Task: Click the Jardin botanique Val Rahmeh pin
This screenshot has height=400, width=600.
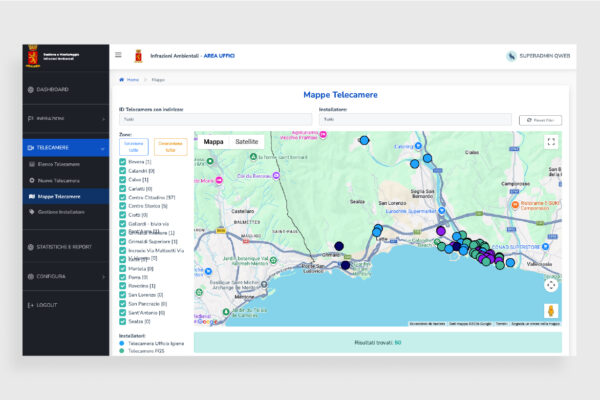Action: (273, 261)
